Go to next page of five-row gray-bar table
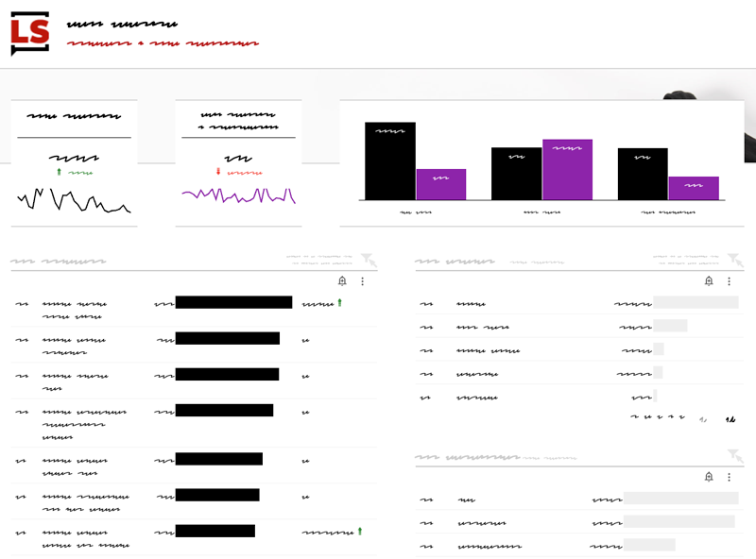The width and height of the screenshot is (756, 559). [730, 419]
